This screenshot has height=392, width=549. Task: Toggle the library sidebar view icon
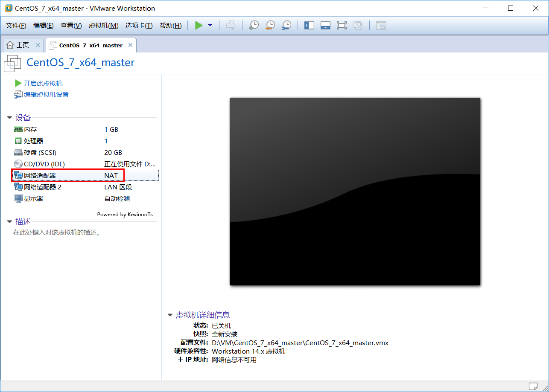(309, 26)
